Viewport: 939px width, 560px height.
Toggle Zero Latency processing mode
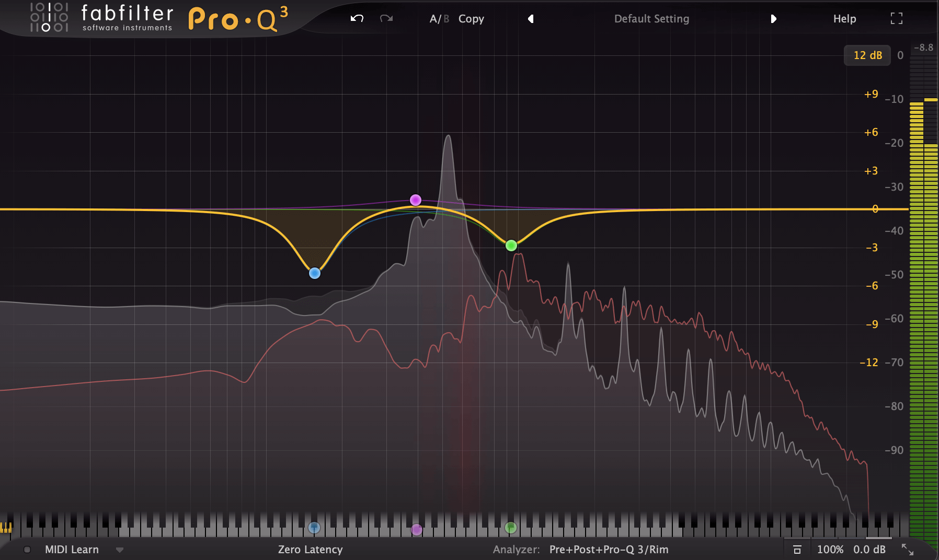pyautogui.click(x=311, y=549)
